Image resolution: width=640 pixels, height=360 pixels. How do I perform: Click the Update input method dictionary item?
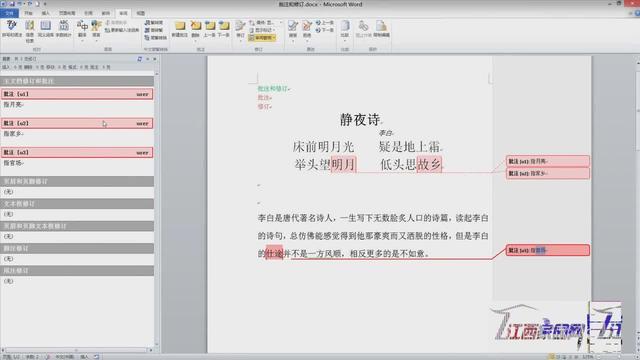tap(122, 30)
